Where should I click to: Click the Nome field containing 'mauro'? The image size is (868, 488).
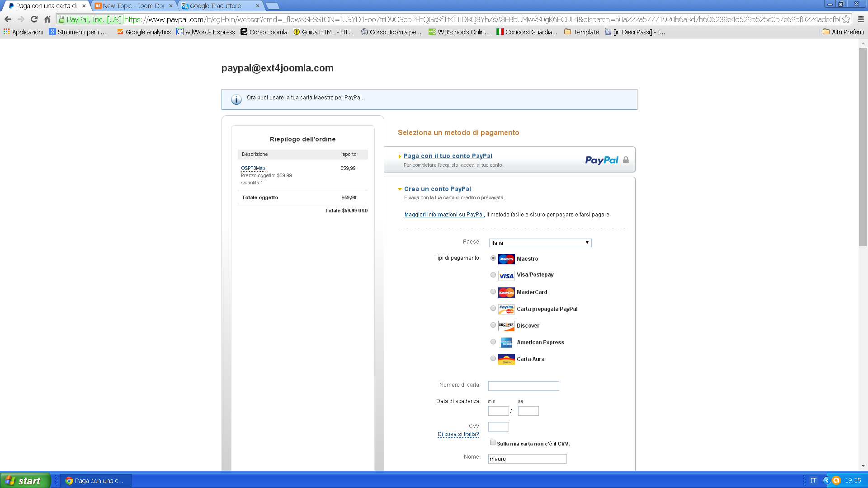pyautogui.click(x=527, y=459)
